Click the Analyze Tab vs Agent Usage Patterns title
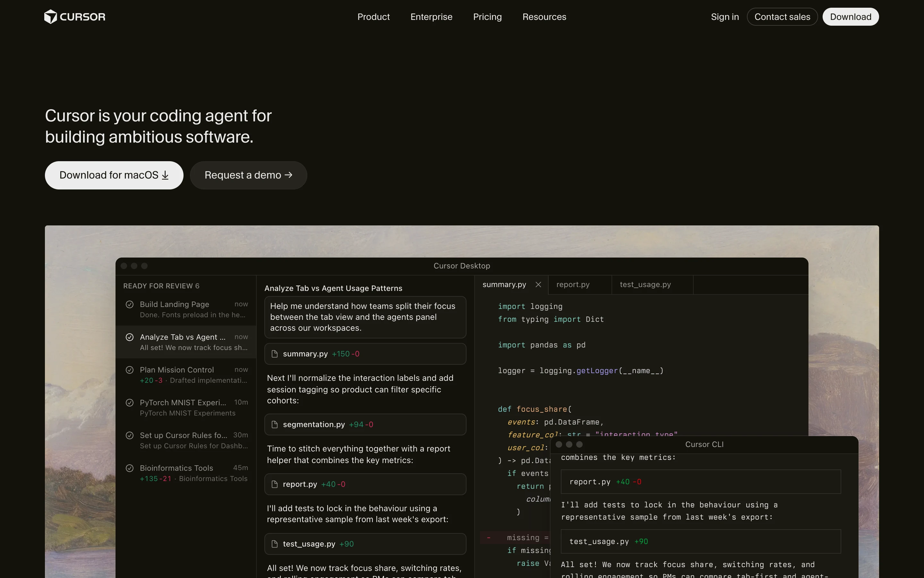 point(333,288)
